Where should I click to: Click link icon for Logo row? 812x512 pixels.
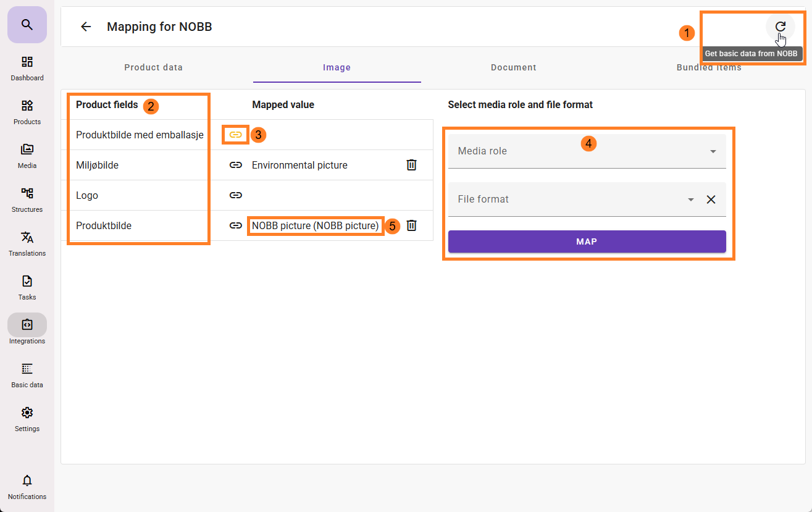235,195
